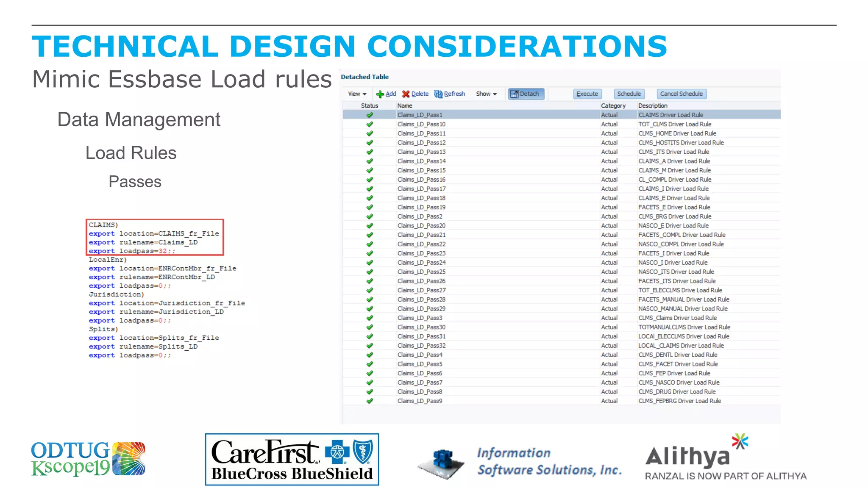Click green check status for Claims_LD_Pass21
Viewport: 868px width, 488px height.
tap(370, 235)
